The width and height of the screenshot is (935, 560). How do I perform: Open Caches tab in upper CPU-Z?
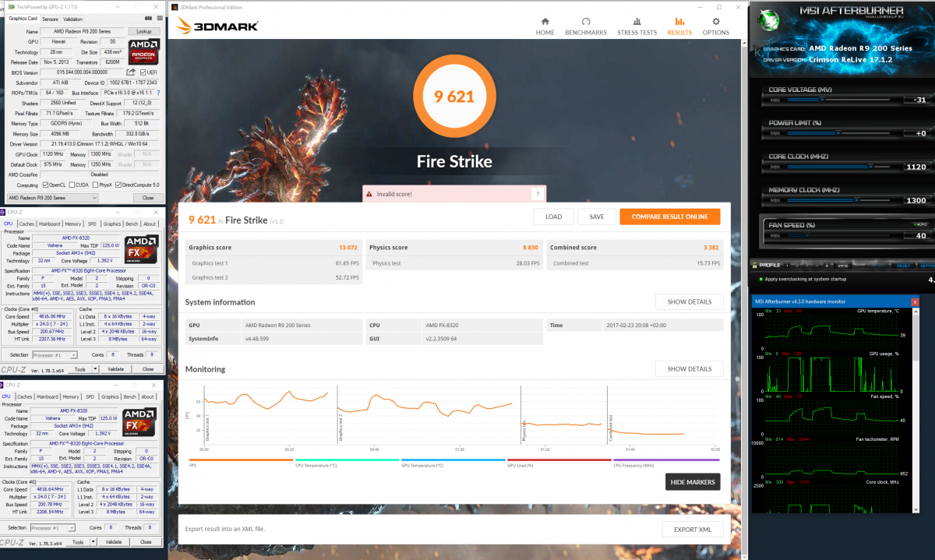tap(26, 224)
